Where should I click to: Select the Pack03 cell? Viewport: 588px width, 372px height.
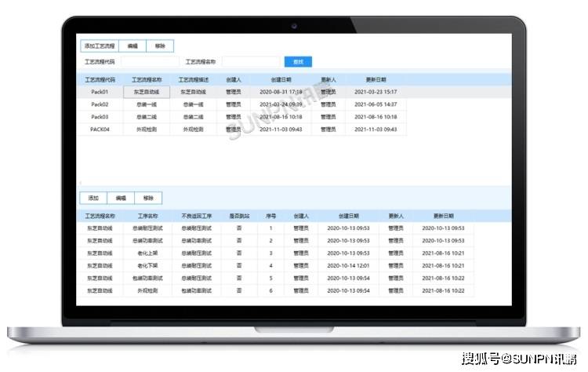(100, 117)
